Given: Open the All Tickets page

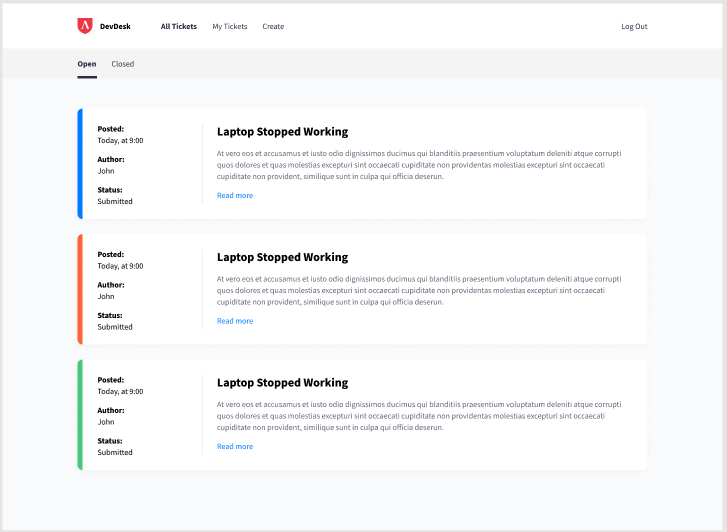Looking at the screenshot, I should click(x=179, y=26).
